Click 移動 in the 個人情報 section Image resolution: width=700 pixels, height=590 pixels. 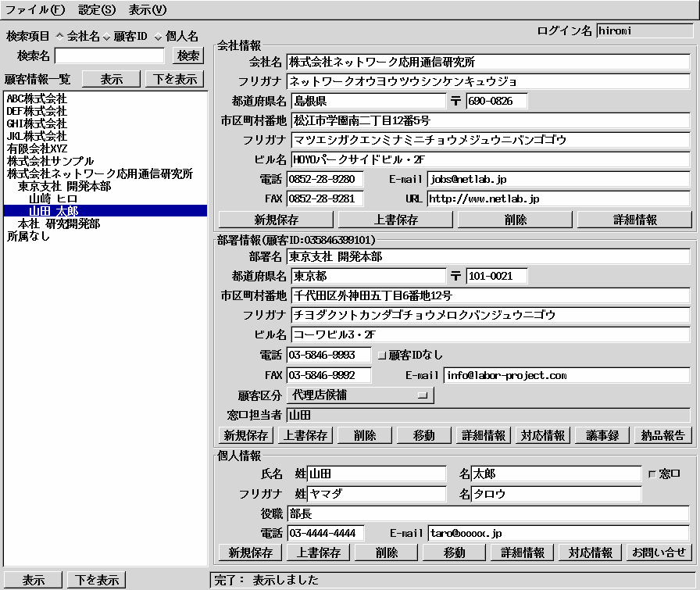454,552
